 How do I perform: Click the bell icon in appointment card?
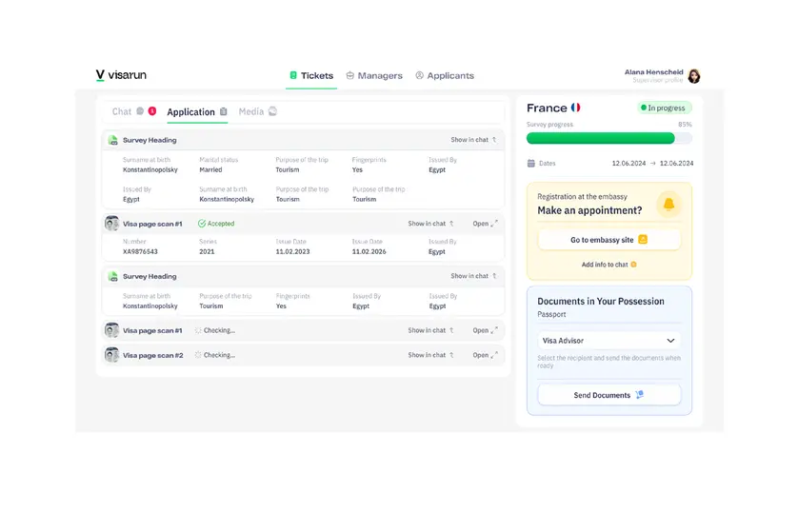coord(668,204)
